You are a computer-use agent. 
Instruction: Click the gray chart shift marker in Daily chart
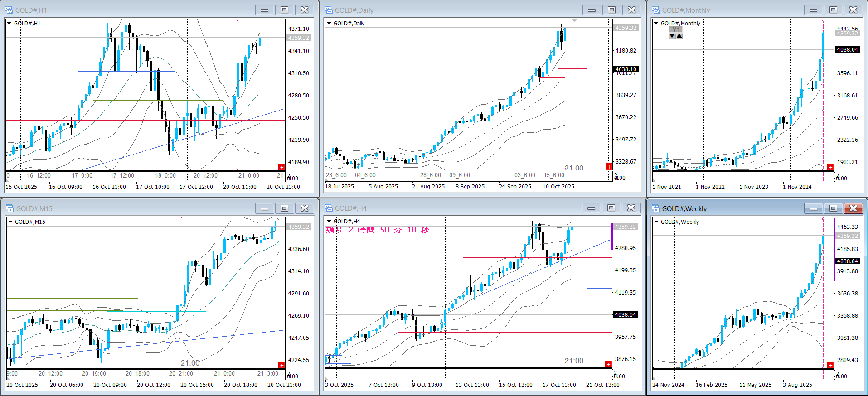coord(574,20)
